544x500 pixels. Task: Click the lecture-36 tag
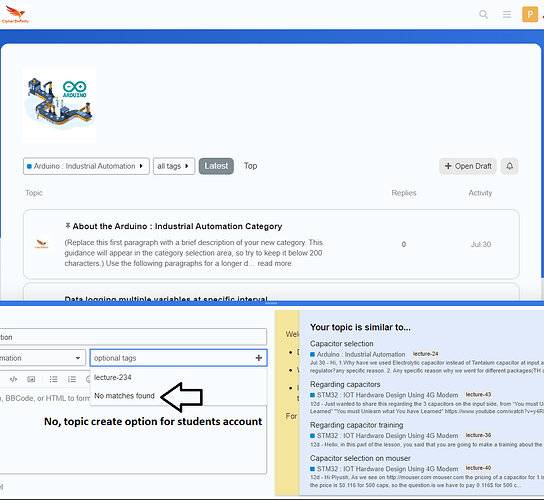[478, 435]
